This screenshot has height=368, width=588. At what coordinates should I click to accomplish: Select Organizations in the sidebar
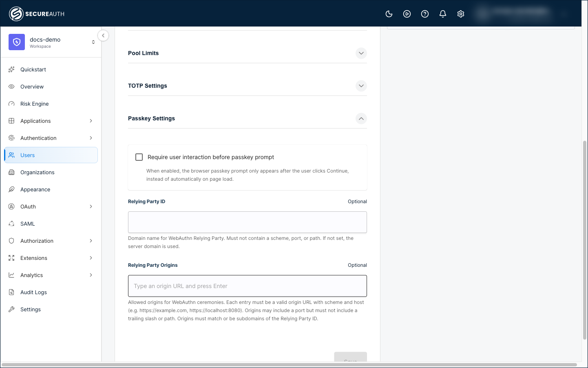click(x=51, y=172)
